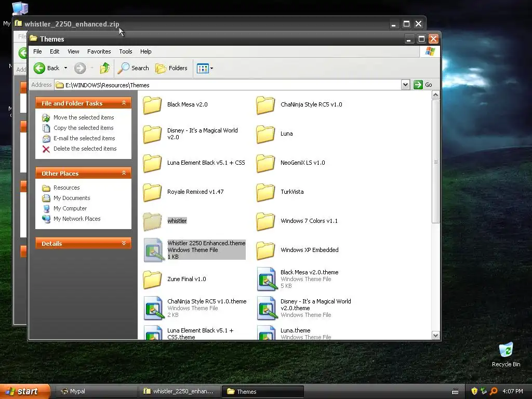
Task: Open My Documents link
Action: click(72, 198)
